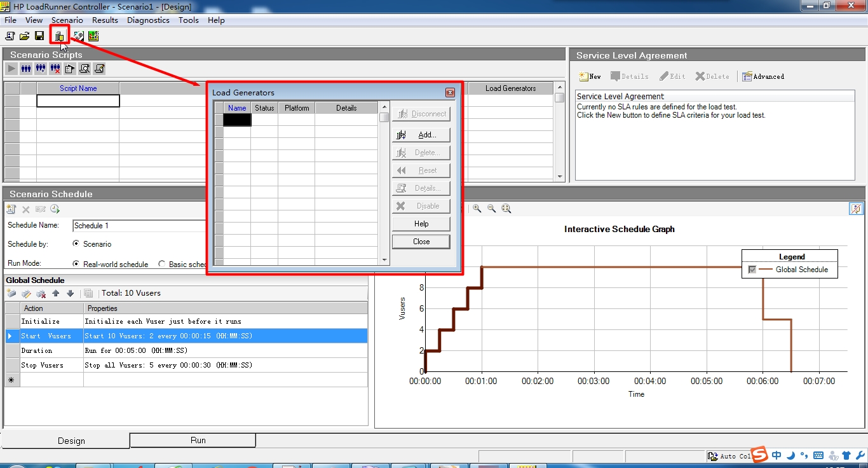The image size is (868, 468).
Task: Select the Initialize action row
Action: 186,321
